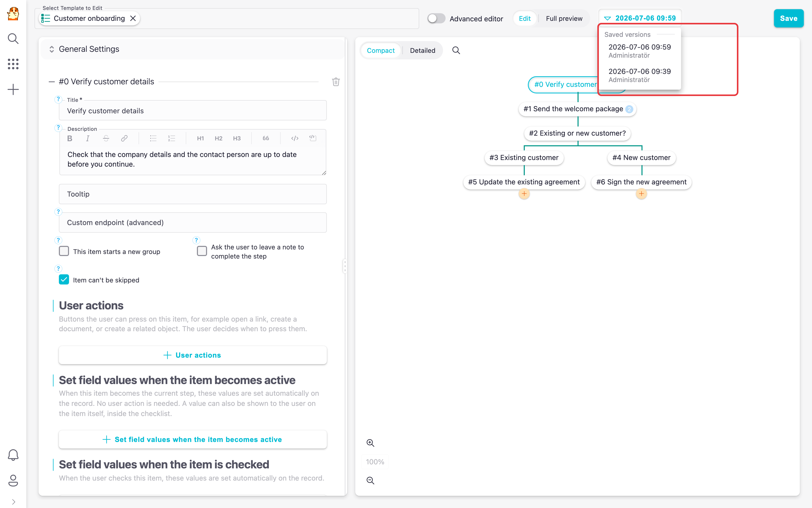Add a step below Sign the new agreement
Image resolution: width=812 pixels, height=508 pixels.
click(641, 194)
